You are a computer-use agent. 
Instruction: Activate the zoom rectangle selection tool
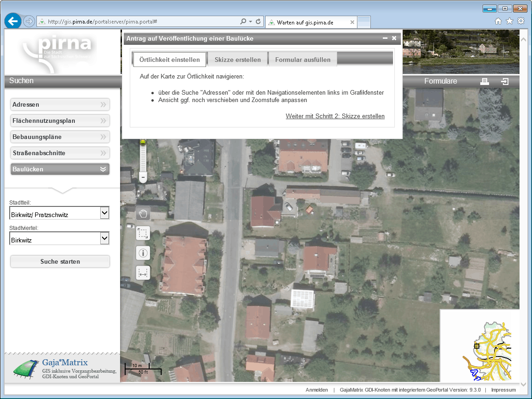(143, 233)
